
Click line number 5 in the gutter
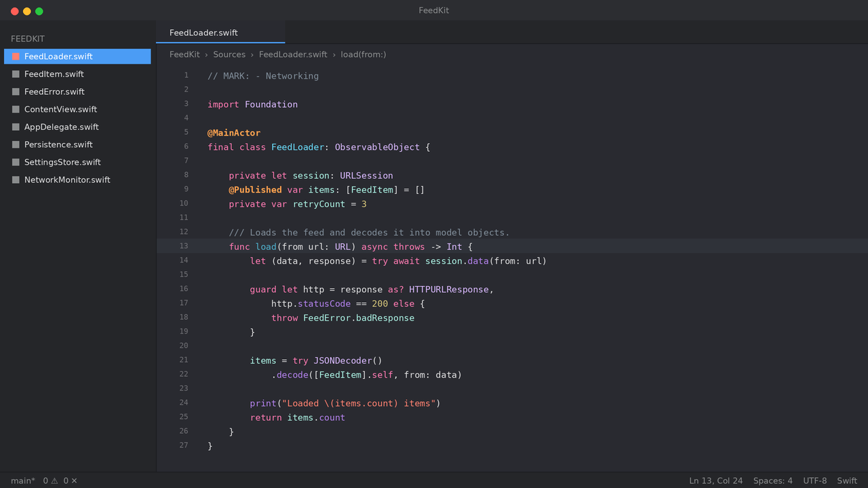186,132
